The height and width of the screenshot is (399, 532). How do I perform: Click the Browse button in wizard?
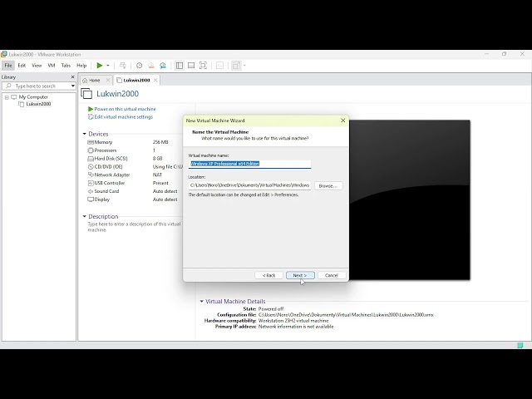click(328, 186)
